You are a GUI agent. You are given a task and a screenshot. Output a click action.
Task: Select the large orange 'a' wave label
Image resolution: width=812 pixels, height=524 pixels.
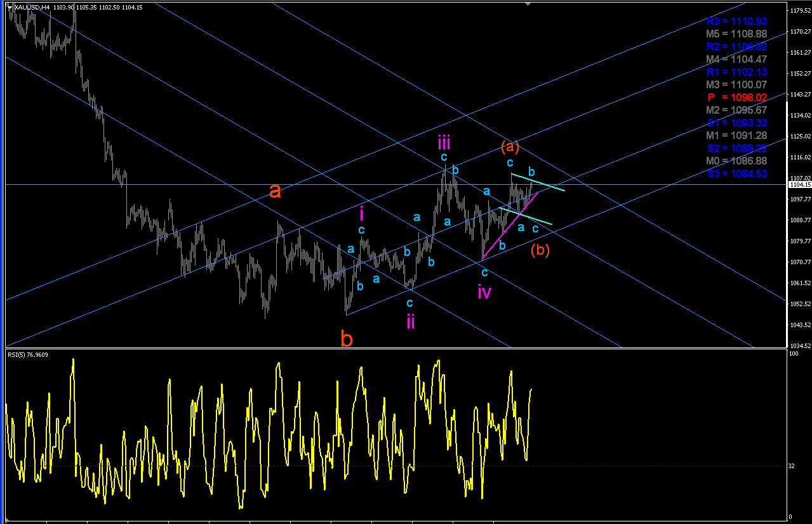[275, 191]
